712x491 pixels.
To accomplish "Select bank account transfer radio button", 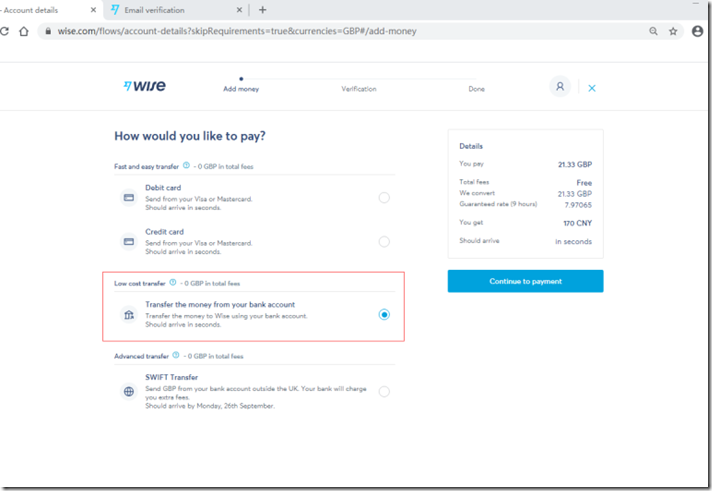I will tap(384, 314).
